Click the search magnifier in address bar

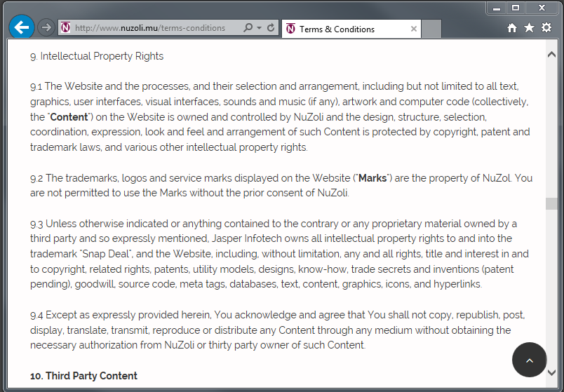(248, 27)
